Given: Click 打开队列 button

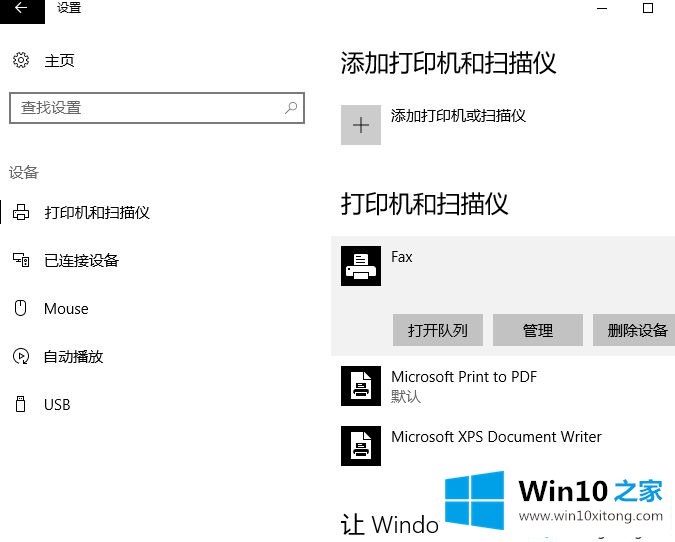Looking at the screenshot, I should pyautogui.click(x=437, y=330).
